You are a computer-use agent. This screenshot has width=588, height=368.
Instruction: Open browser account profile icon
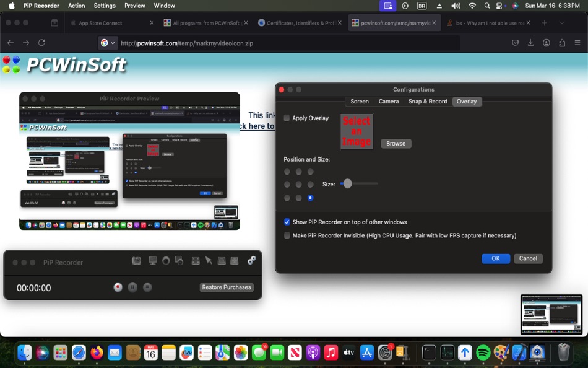547,43
